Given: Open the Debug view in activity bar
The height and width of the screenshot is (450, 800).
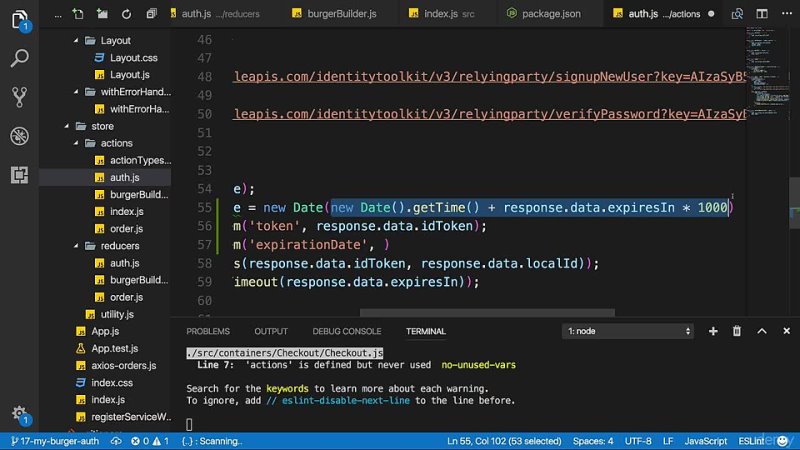Looking at the screenshot, I should (x=19, y=136).
